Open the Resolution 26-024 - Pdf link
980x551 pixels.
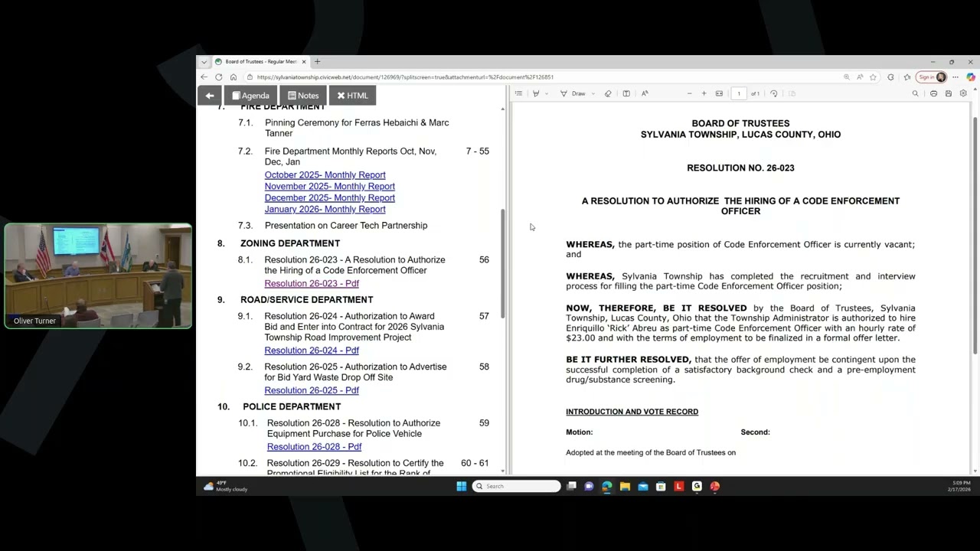[x=312, y=350]
